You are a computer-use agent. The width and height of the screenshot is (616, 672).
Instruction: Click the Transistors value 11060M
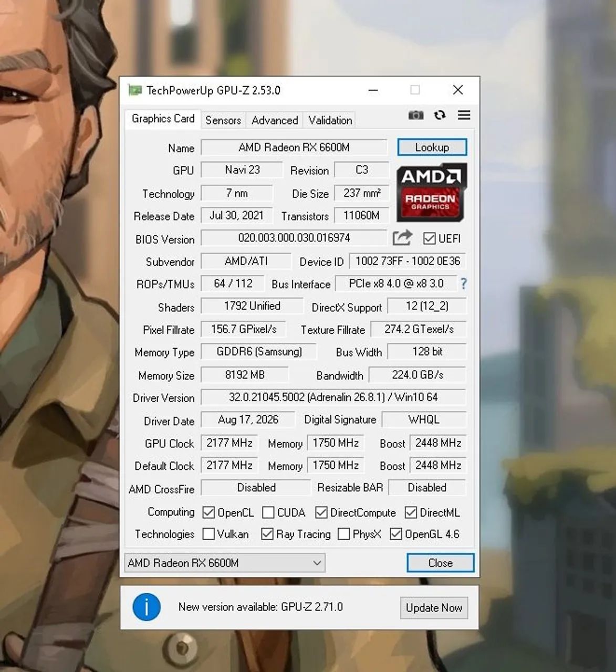362,215
